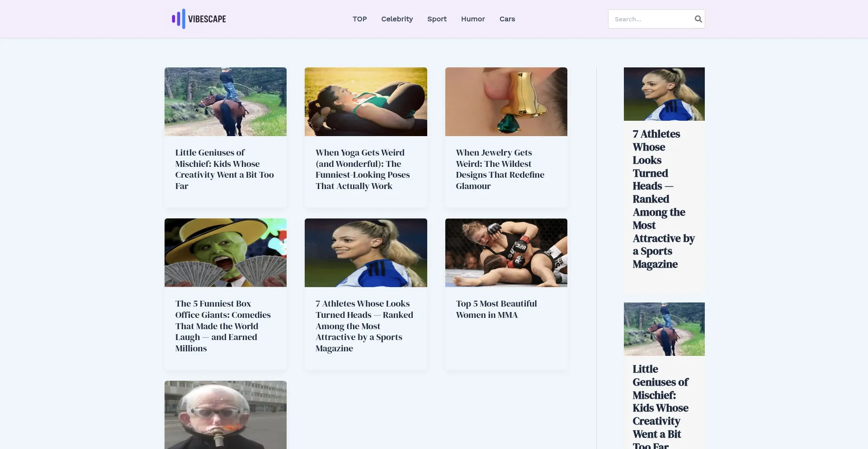Open the TOP menu item
This screenshot has width=868, height=449.
click(359, 19)
